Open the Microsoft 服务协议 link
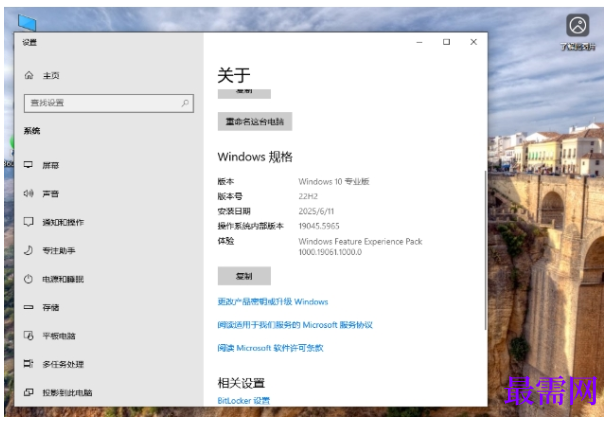This screenshot has height=422, width=616. tap(295, 325)
